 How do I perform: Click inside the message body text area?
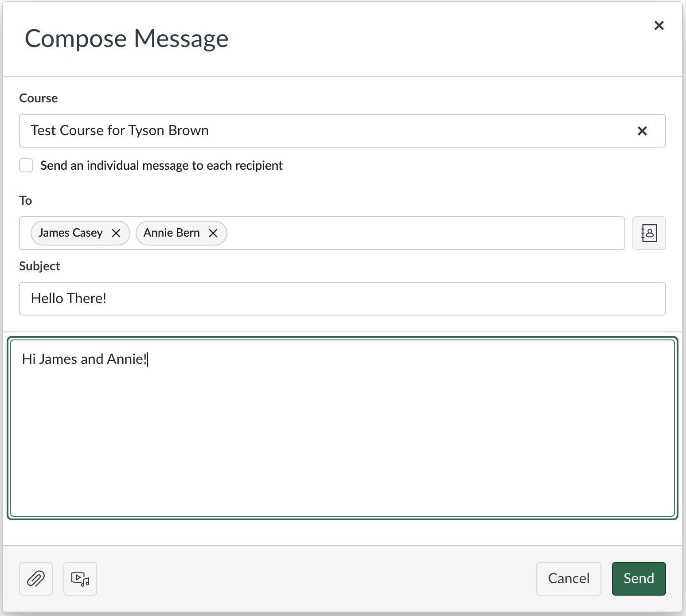pyautogui.click(x=342, y=434)
